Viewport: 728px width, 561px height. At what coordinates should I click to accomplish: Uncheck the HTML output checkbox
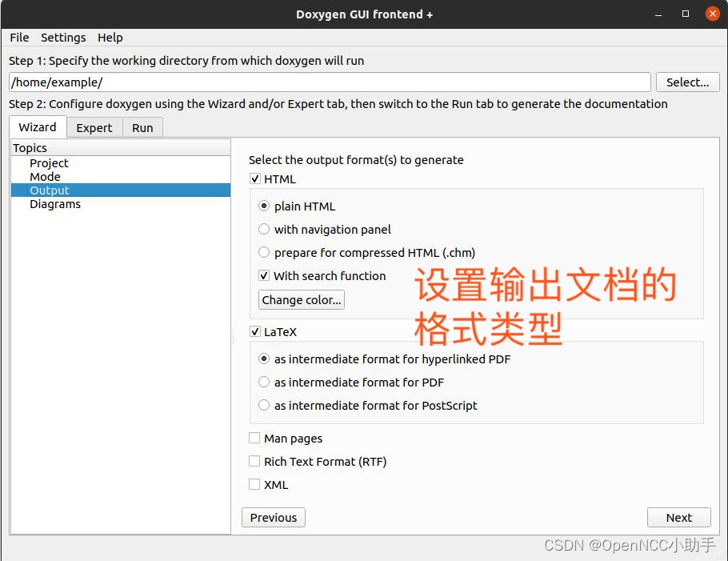pos(255,178)
